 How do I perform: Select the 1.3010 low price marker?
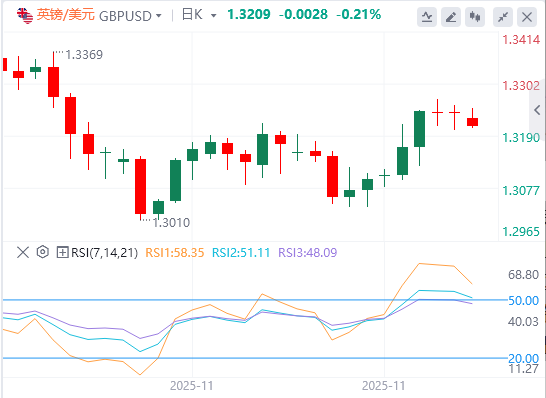171,223
